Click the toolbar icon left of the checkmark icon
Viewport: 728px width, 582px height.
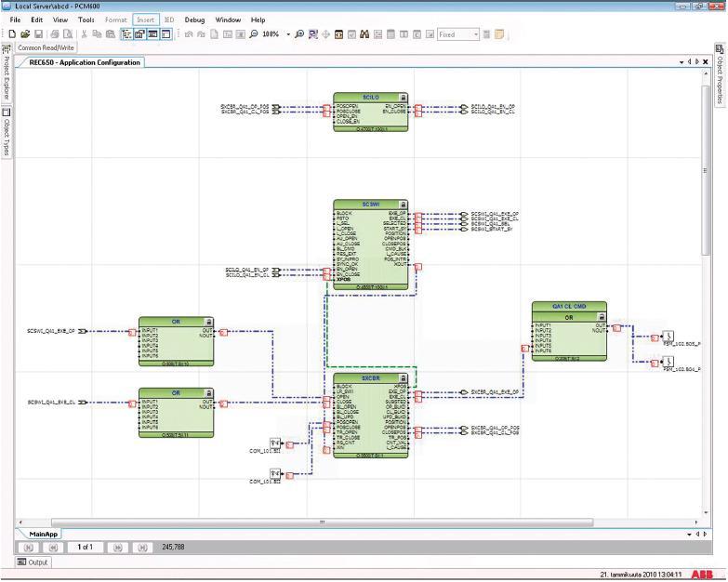339,33
